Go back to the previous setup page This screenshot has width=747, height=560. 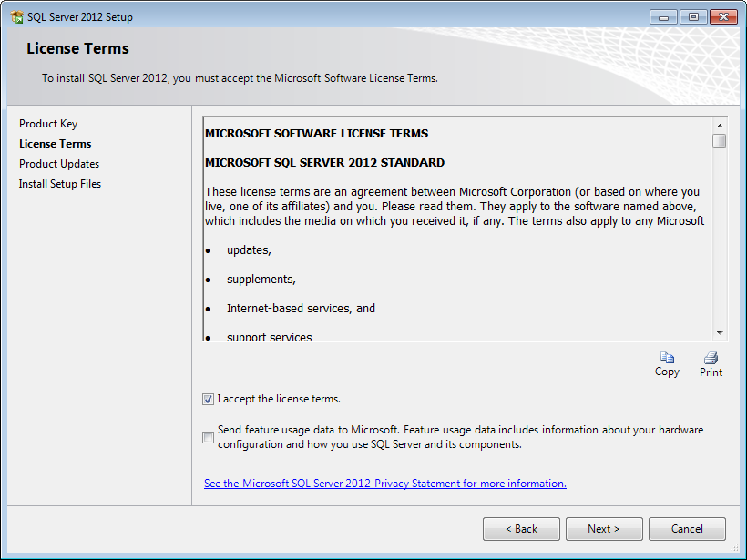coord(521,529)
